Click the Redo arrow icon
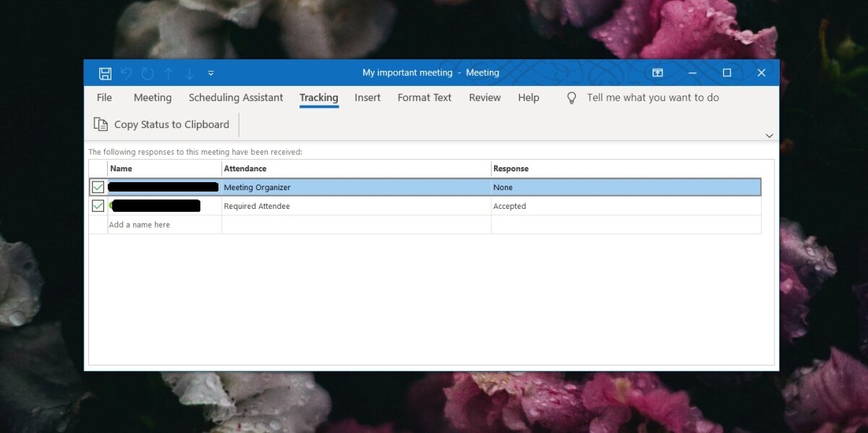This screenshot has height=433, width=868. tap(147, 73)
